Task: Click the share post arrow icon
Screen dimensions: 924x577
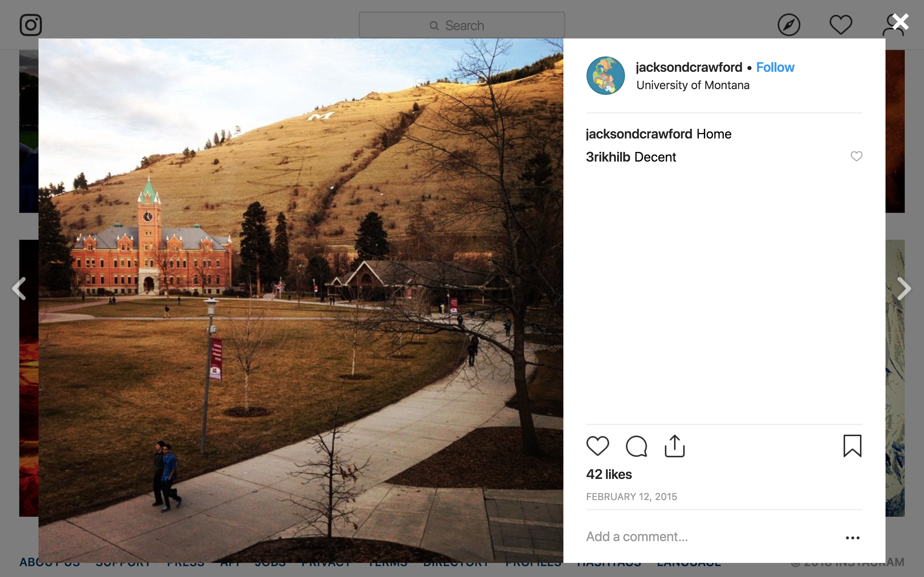Action: coord(675,446)
